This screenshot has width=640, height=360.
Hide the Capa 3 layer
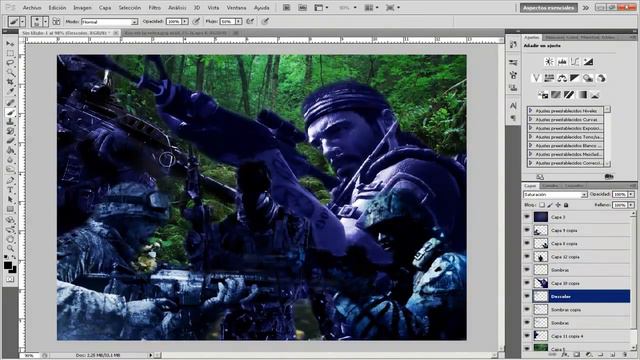(527, 217)
